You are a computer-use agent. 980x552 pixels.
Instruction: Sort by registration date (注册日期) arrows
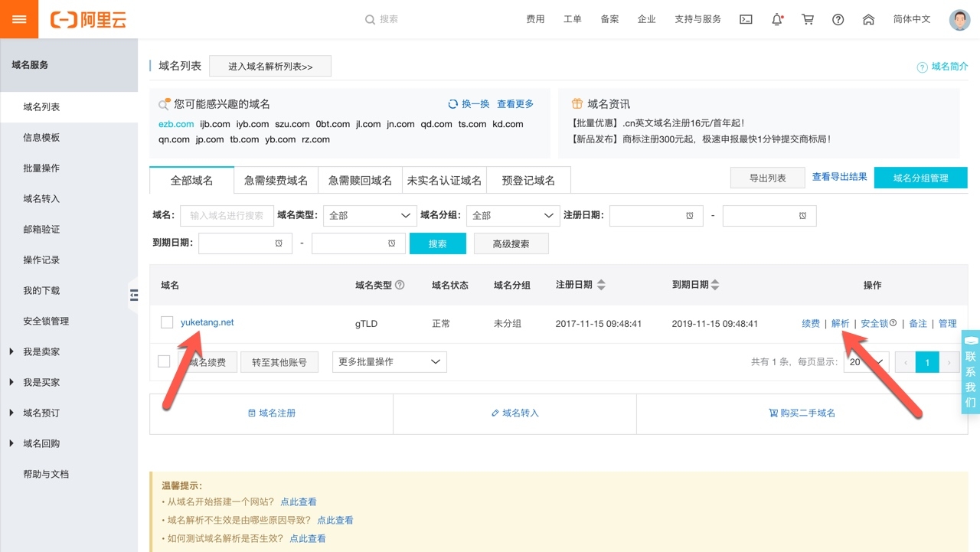[601, 285]
